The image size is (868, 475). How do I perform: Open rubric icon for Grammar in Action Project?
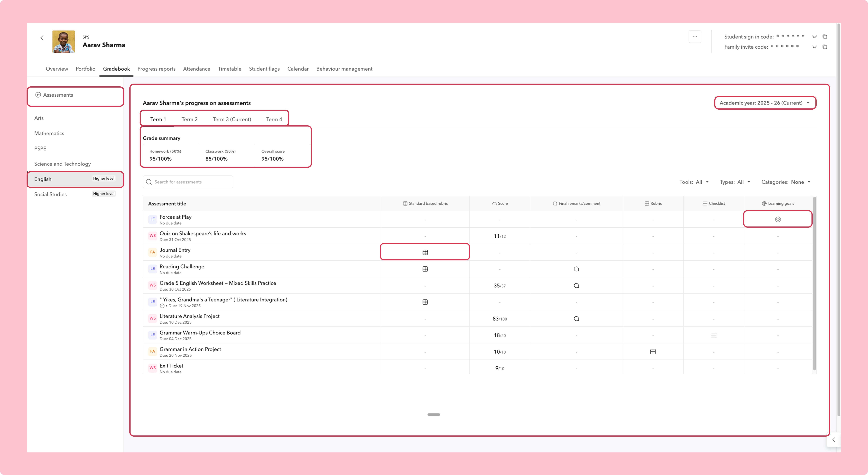(653, 352)
